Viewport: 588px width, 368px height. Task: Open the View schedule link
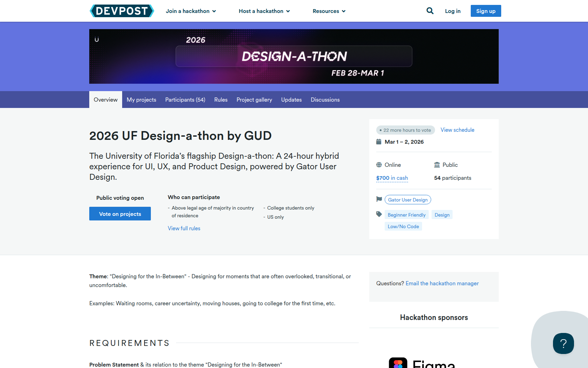click(x=457, y=130)
